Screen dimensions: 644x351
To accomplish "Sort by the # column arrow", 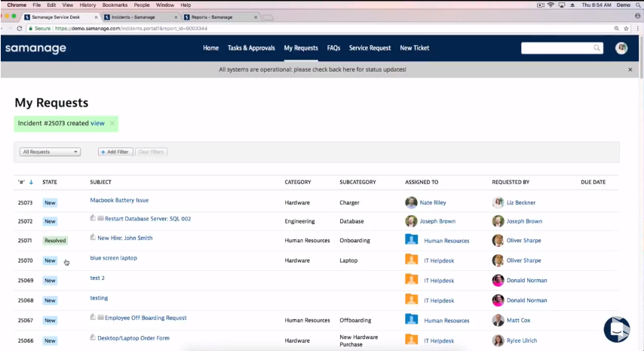I will pos(31,183).
